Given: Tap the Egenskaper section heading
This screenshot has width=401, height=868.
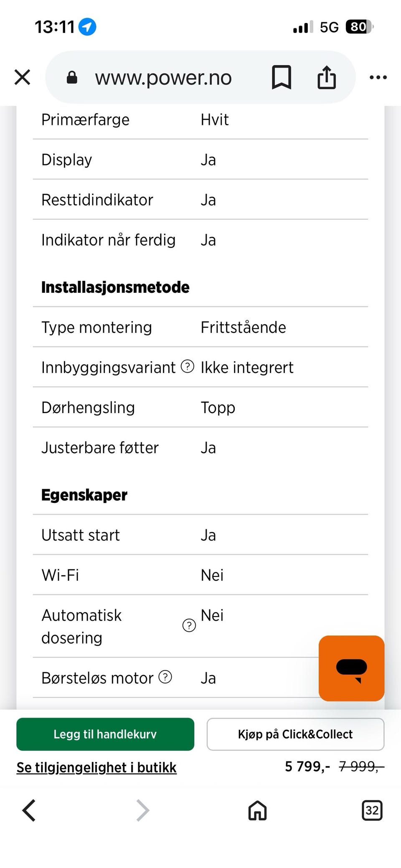Looking at the screenshot, I should (x=84, y=495).
